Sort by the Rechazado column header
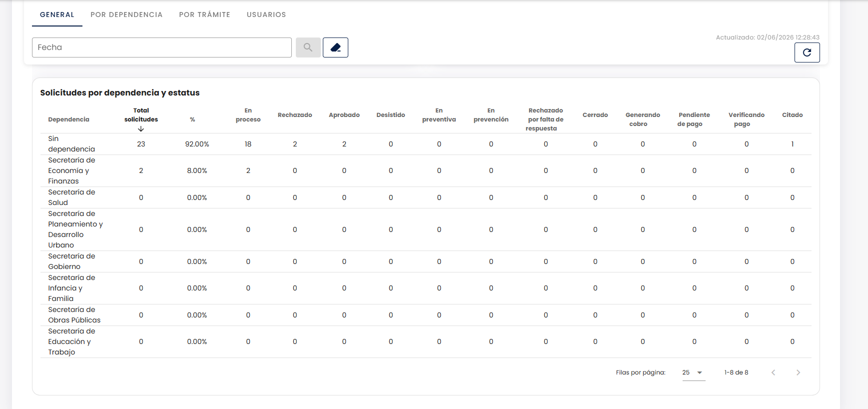This screenshot has height=409, width=868. (295, 115)
